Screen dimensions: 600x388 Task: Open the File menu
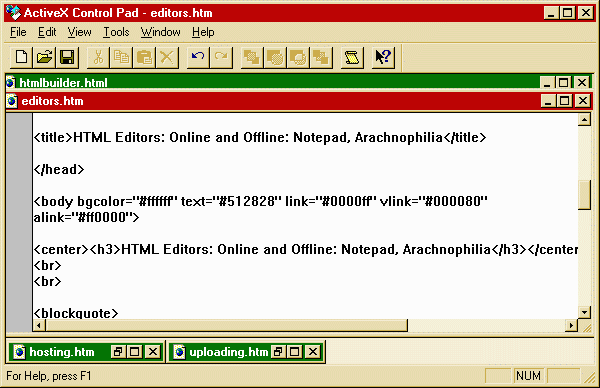tap(18, 32)
